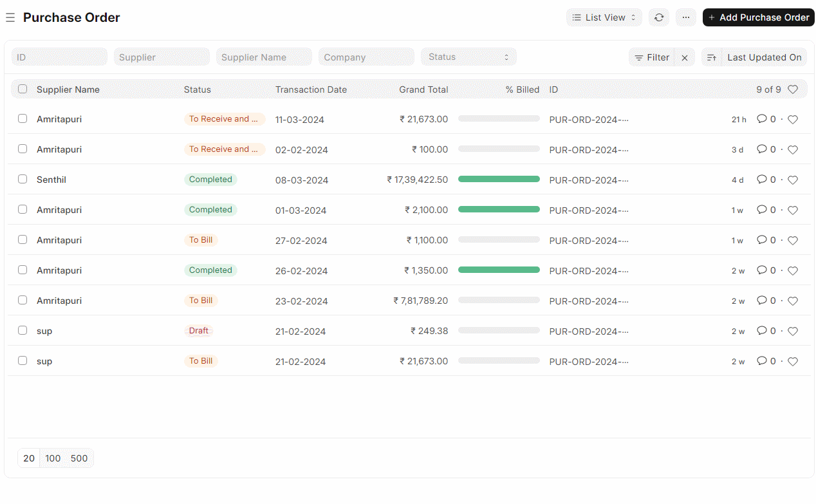Select all rows with the header checkbox
The width and height of the screenshot is (816, 504).
23,89
